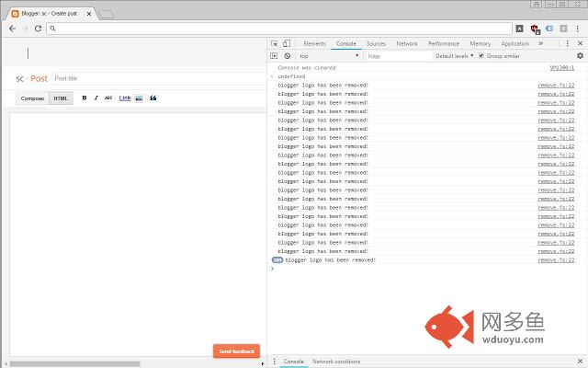Image resolution: width=588 pixels, height=368 pixels.
Task: Switch editor to HTML mode
Action: [x=61, y=98]
